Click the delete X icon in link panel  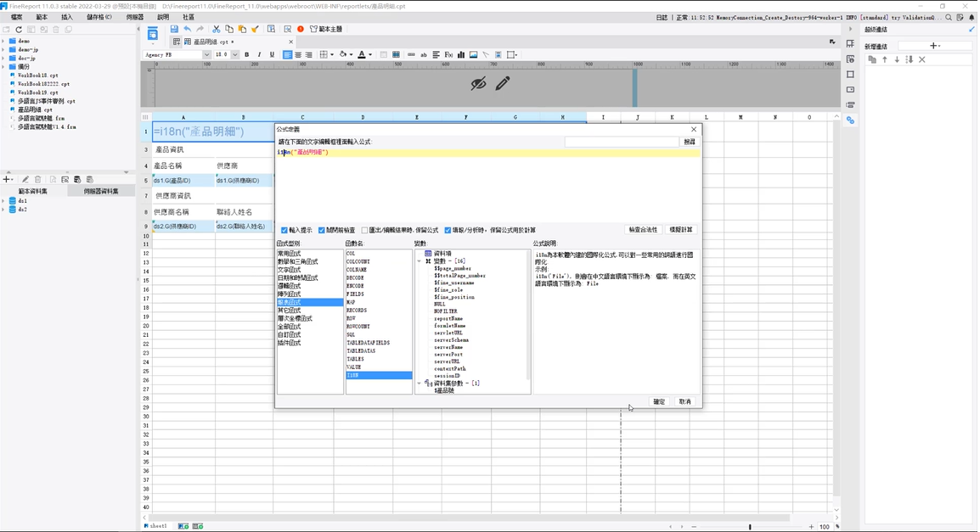tap(922, 60)
